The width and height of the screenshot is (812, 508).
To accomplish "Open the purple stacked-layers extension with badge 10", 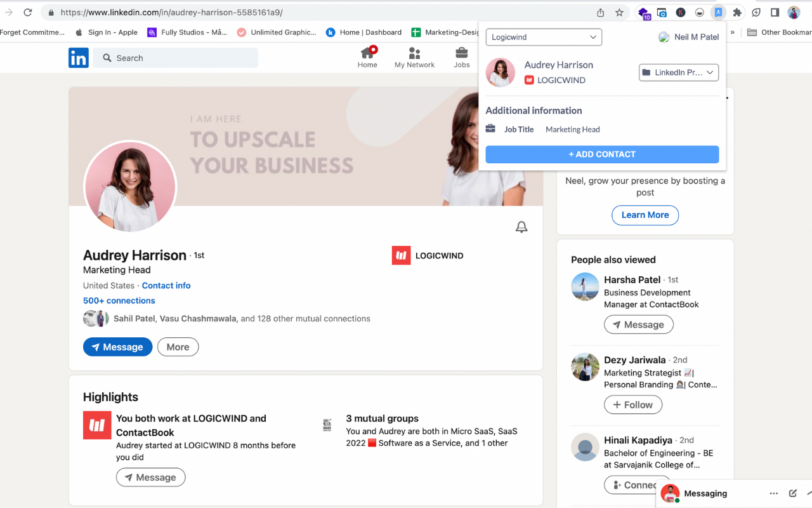I will coord(644,13).
